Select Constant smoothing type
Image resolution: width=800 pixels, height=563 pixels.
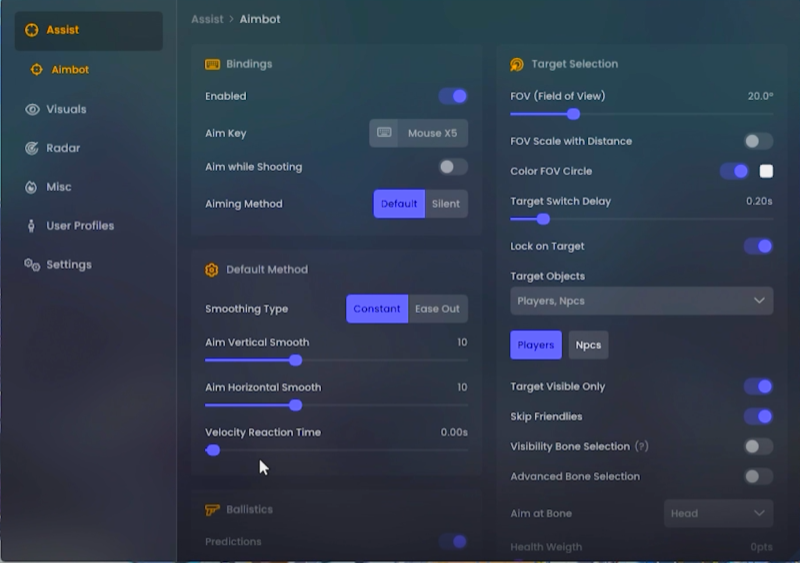pyautogui.click(x=377, y=309)
